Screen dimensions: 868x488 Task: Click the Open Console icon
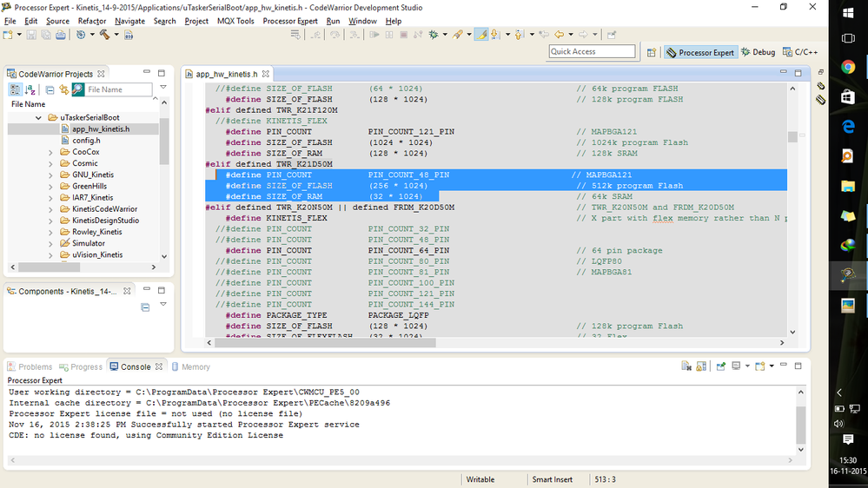[x=760, y=366]
